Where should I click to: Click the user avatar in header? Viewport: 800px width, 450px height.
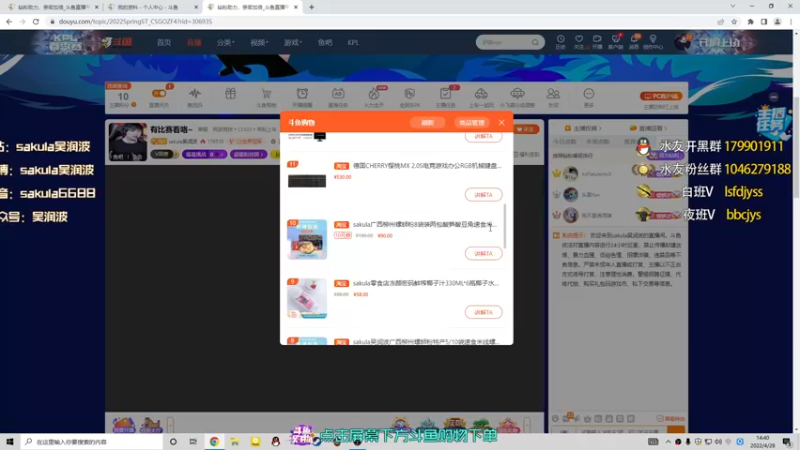pyautogui.click(x=683, y=42)
